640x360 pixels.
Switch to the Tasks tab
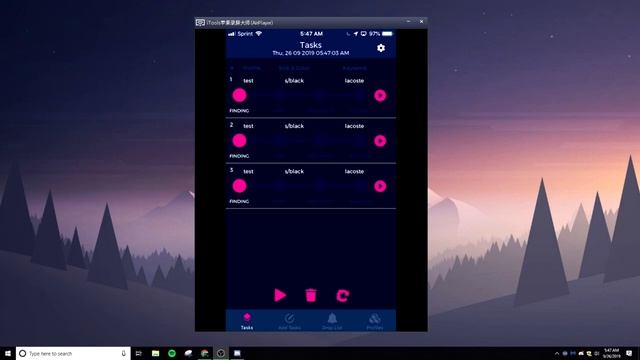[x=247, y=321]
